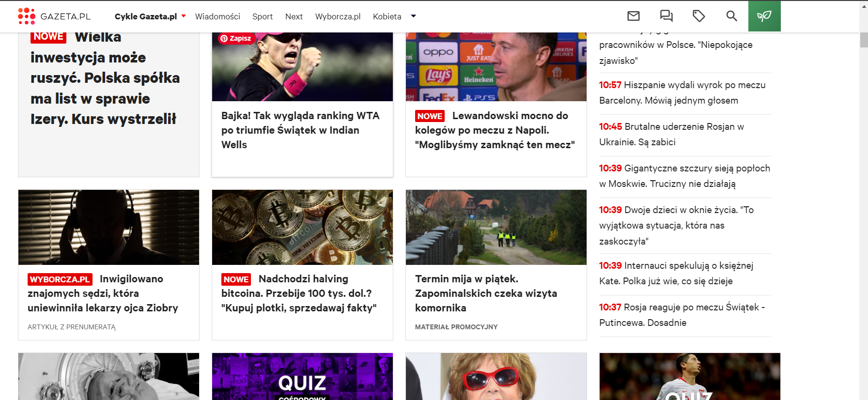868x400 pixels.
Task: Click the Pinterest Zapisz save badge
Action: (x=236, y=38)
